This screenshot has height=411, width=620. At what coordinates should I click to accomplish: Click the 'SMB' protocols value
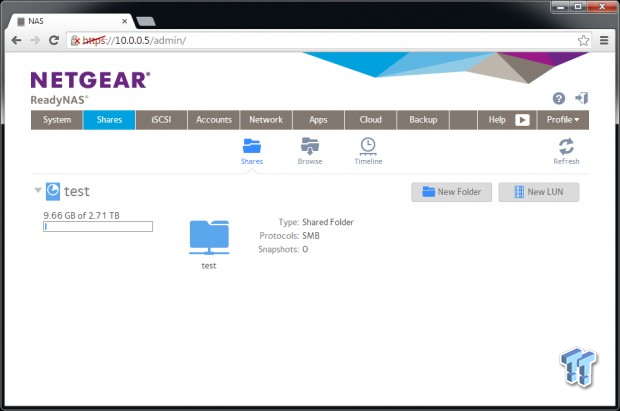[311, 236]
